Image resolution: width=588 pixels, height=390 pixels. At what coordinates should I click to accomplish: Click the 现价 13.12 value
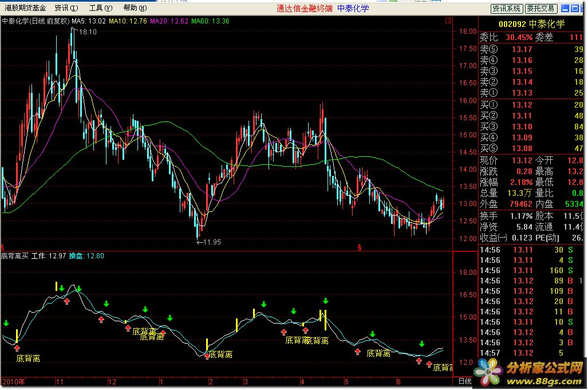pos(522,160)
